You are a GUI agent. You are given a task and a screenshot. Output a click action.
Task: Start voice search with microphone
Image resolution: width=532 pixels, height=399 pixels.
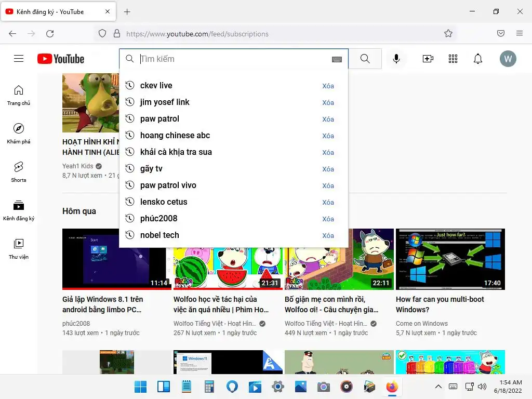coord(396,59)
